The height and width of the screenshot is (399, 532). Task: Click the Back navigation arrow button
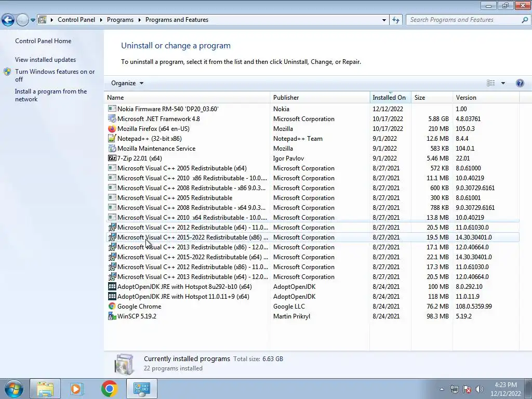(8, 20)
